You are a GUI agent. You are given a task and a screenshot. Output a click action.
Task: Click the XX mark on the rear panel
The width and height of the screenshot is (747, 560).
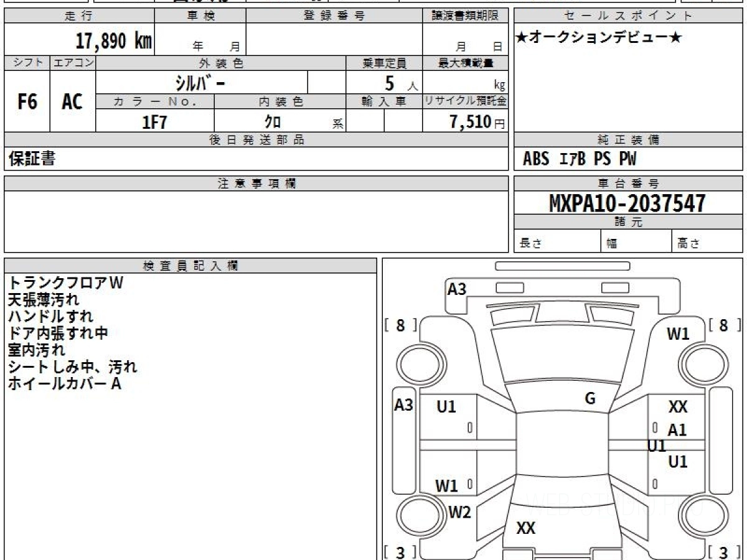coord(526,528)
